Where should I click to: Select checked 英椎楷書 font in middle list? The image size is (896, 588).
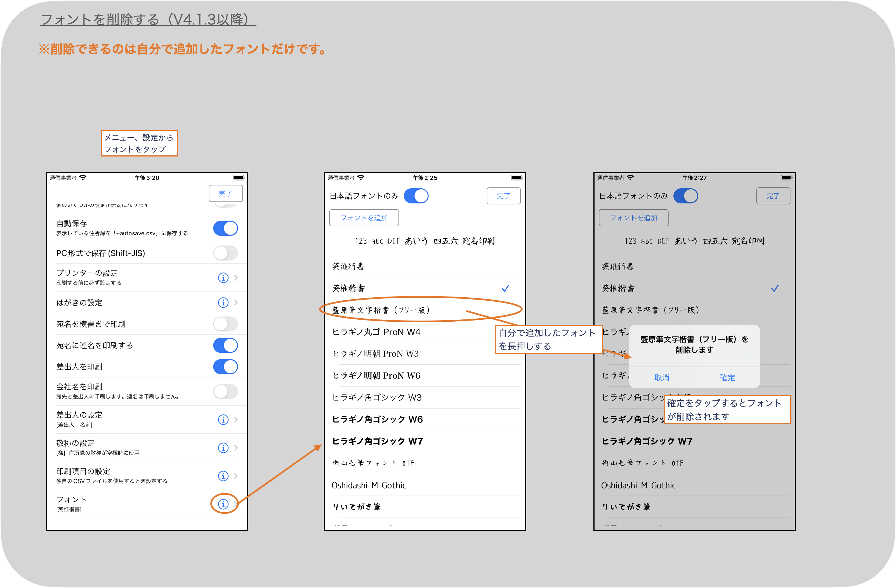(x=425, y=288)
